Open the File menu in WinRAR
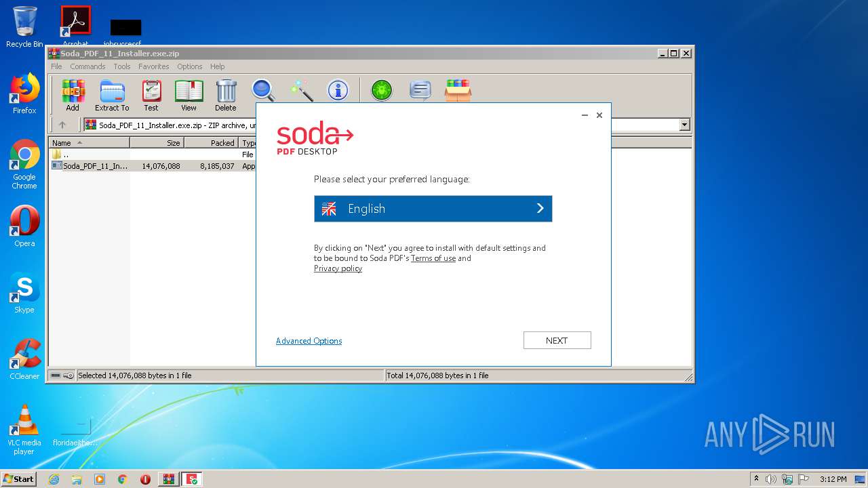 tap(56, 66)
